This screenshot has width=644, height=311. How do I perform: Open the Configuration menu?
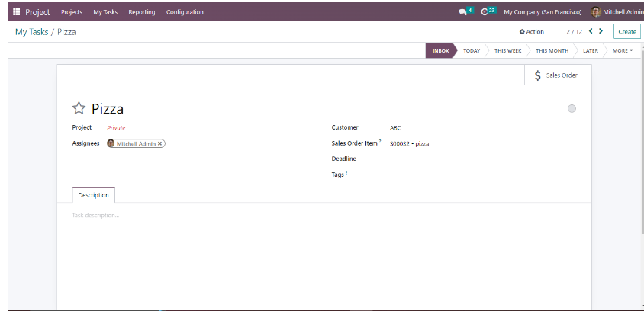tap(185, 12)
